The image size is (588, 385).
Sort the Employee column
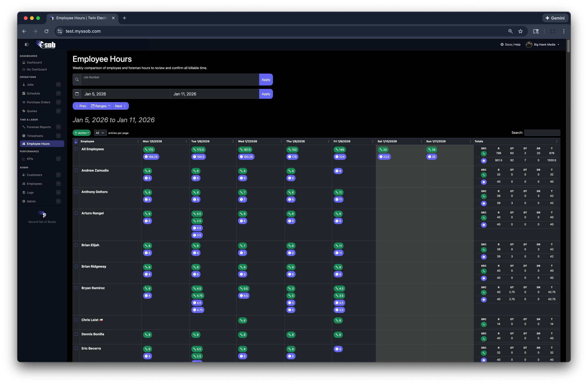point(138,141)
